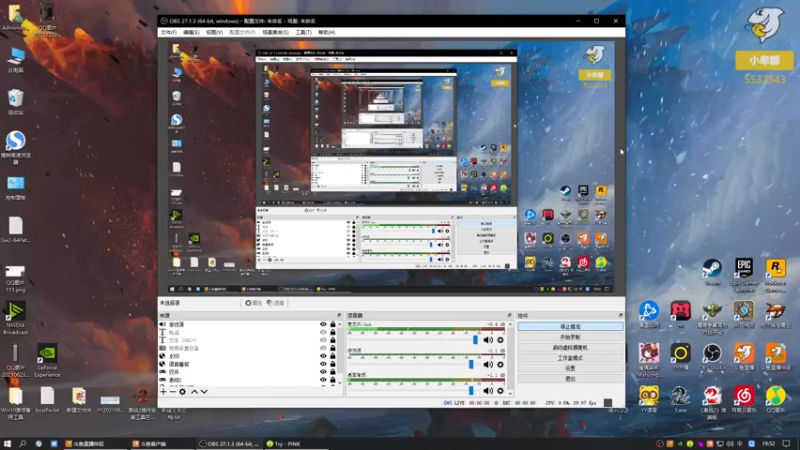This screenshot has width=800, height=450.
Task: Click the 麦克风/Aux volume slider handle
Action: click(475, 340)
